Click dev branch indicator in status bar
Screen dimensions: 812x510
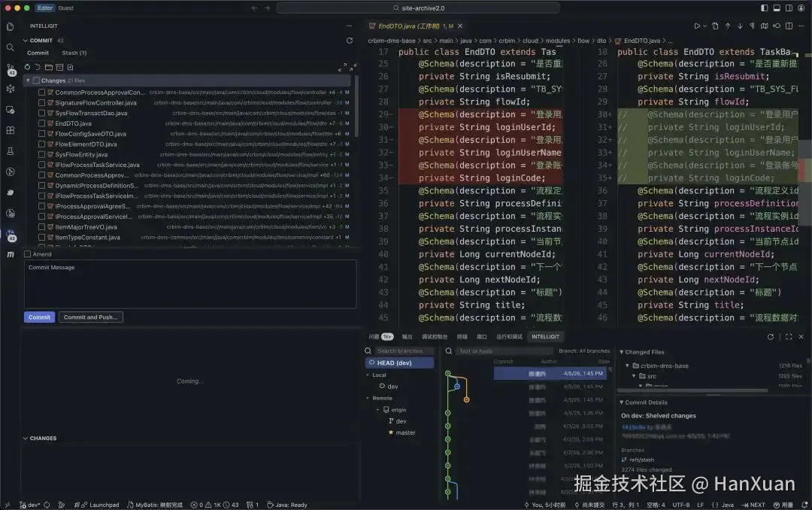click(30, 505)
